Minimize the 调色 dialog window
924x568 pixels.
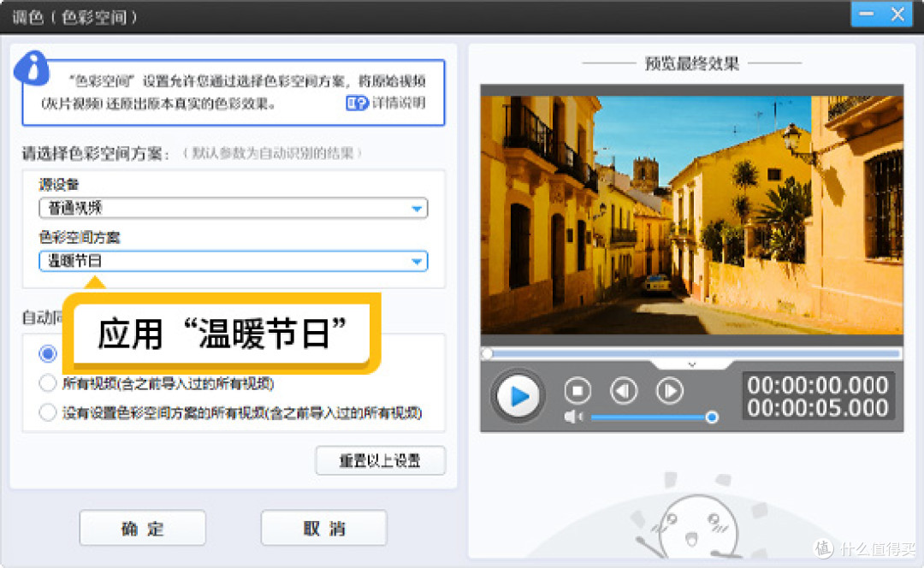866,14
